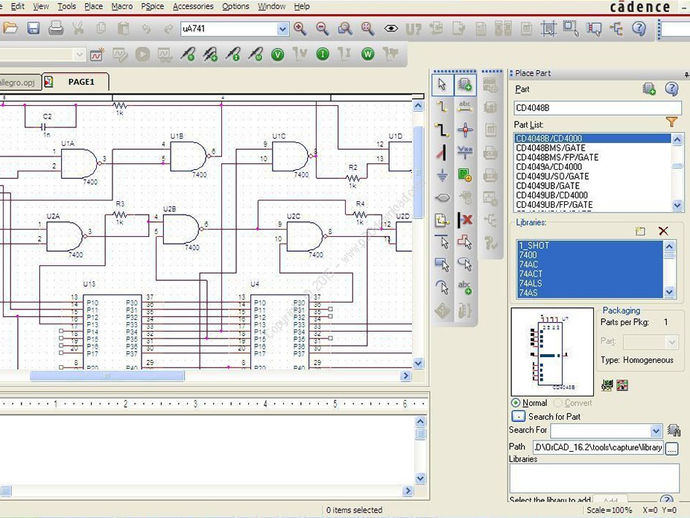Choose the Place Bus Entry tool
This screenshot has width=690, height=518.
coord(442,152)
